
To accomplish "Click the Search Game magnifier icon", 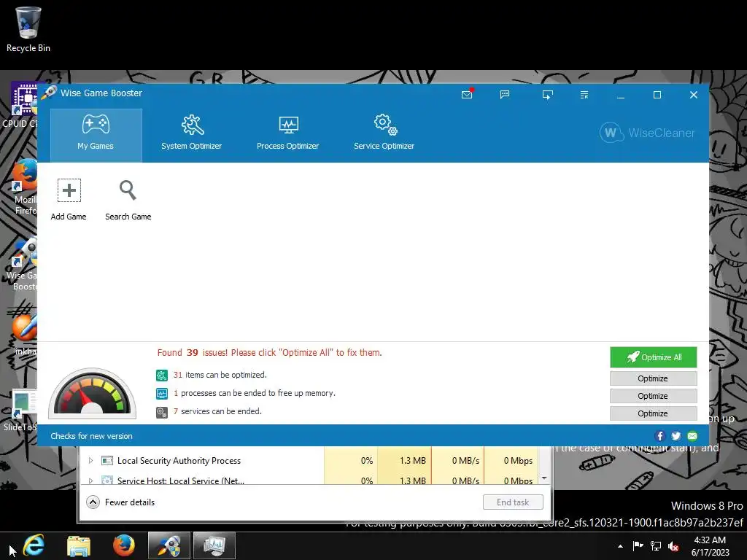I will coord(128,190).
